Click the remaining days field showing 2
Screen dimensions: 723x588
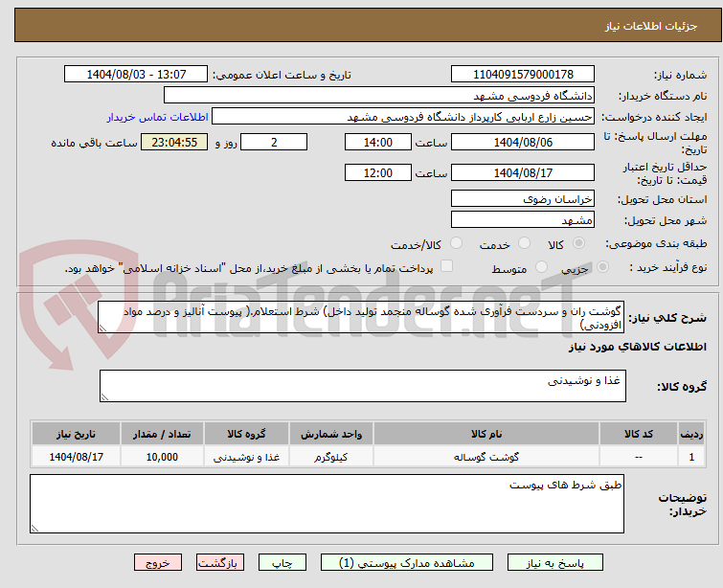click(x=274, y=142)
